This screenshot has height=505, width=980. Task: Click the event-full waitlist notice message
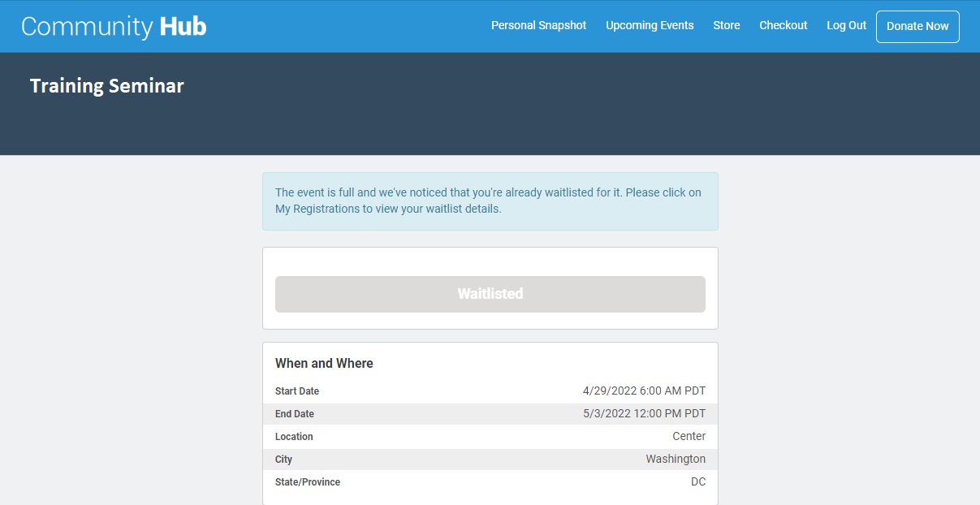(x=490, y=201)
